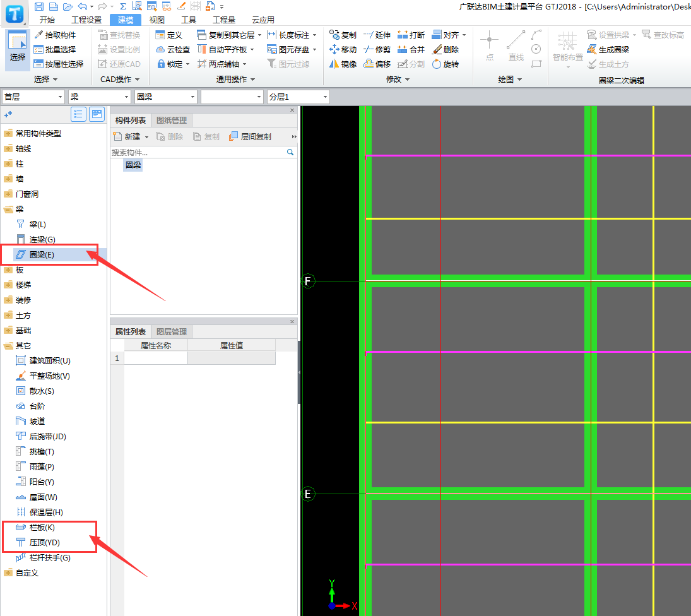Open the empty component name dropdown

click(232, 97)
